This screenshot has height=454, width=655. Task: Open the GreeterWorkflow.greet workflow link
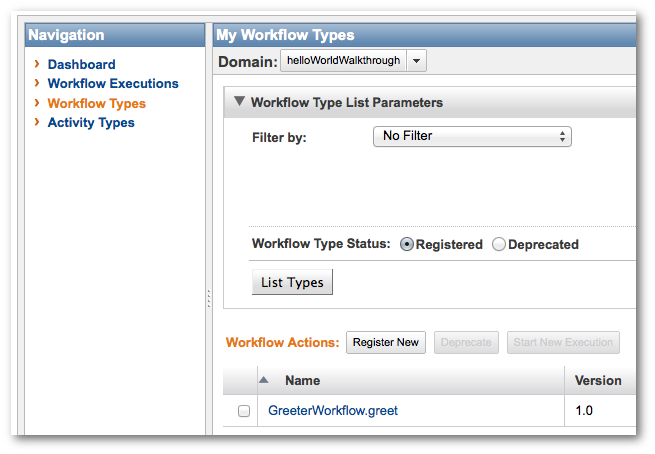click(333, 411)
